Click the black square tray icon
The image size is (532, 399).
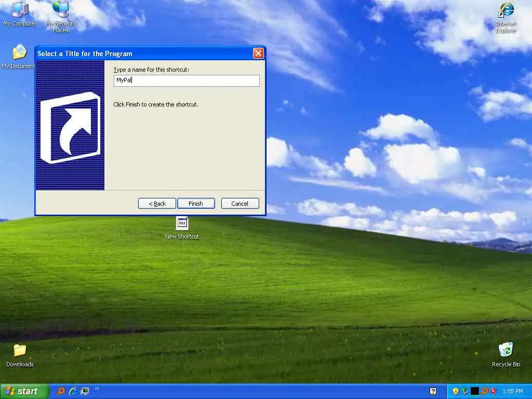coord(475,391)
